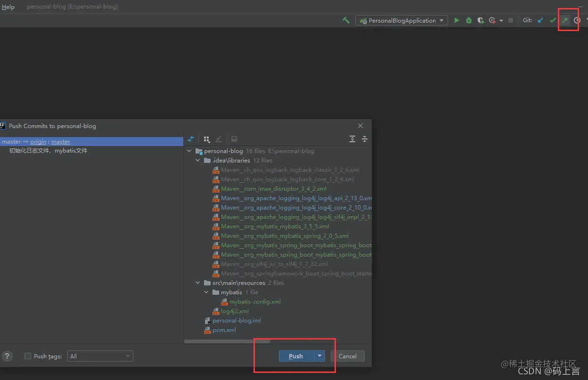The image size is (588, 380).
Task: Click the Collapse All icon in file tree
Action: tap(364, 139)
